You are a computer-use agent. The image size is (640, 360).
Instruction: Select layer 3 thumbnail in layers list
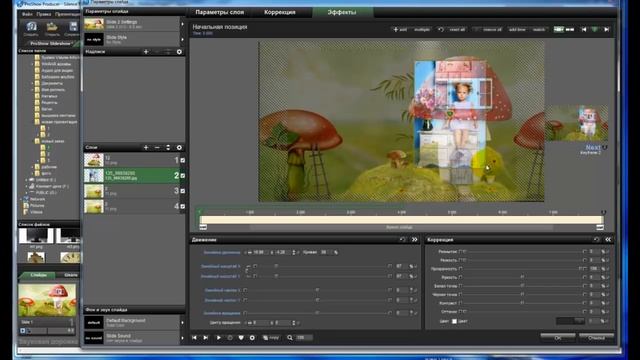tap(93, 191)
